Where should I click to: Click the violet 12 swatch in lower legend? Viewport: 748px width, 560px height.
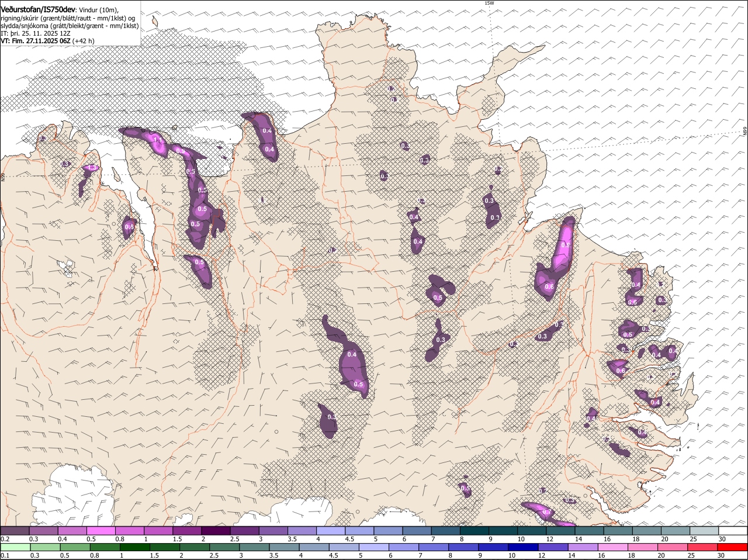coord(553,547)
